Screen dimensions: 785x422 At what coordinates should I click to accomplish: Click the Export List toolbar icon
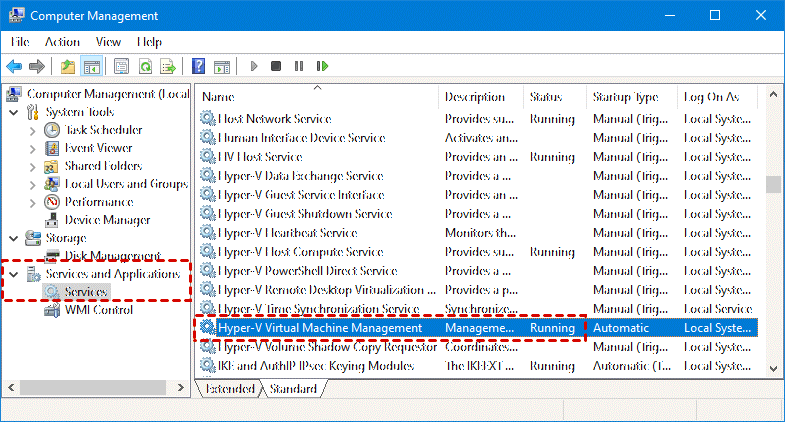coord(168,66)
